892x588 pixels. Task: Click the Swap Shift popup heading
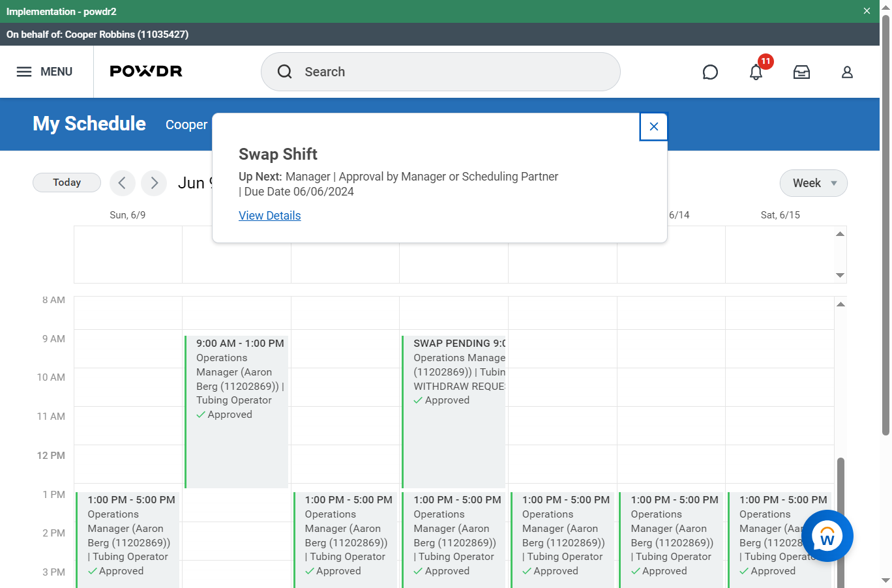pyautogui.click(x=278, y=154)
